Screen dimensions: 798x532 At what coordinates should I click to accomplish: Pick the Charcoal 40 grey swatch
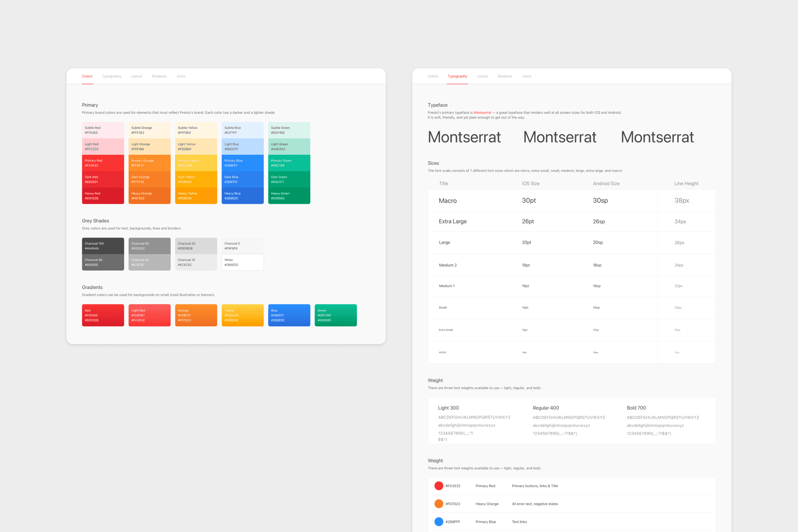[x=150, y=262]
